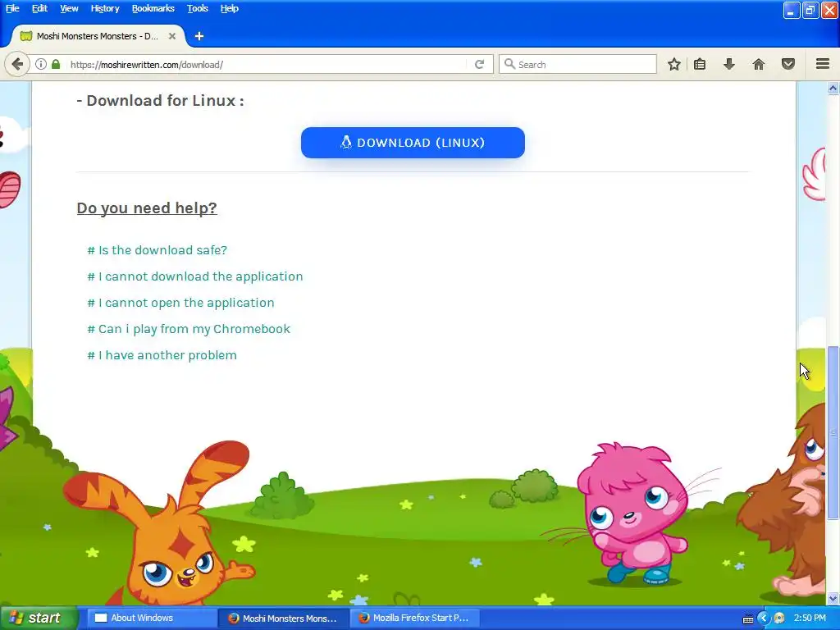
Task: Select the Moshi Monsters browser tab
Action: pyautogui.click(x=98, y=36)
